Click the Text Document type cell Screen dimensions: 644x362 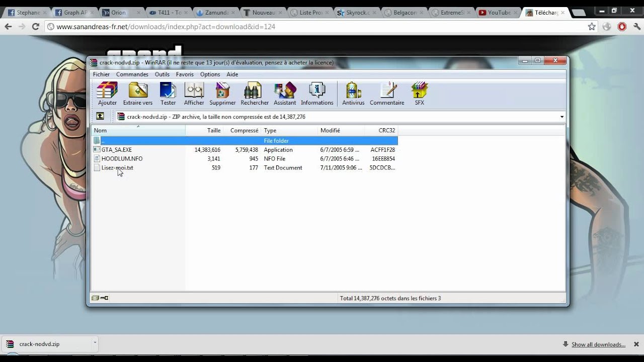point(283,168)
